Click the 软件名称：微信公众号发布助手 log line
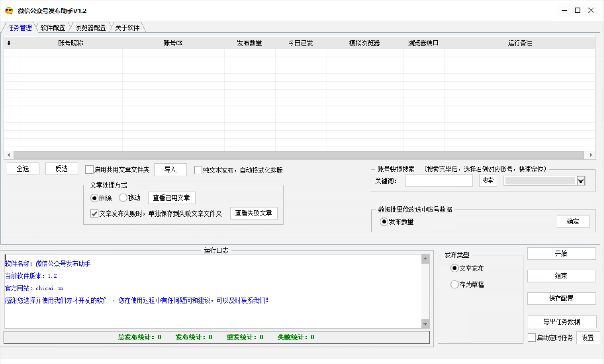This screenshot has width=604, height=364. (48, 264)
